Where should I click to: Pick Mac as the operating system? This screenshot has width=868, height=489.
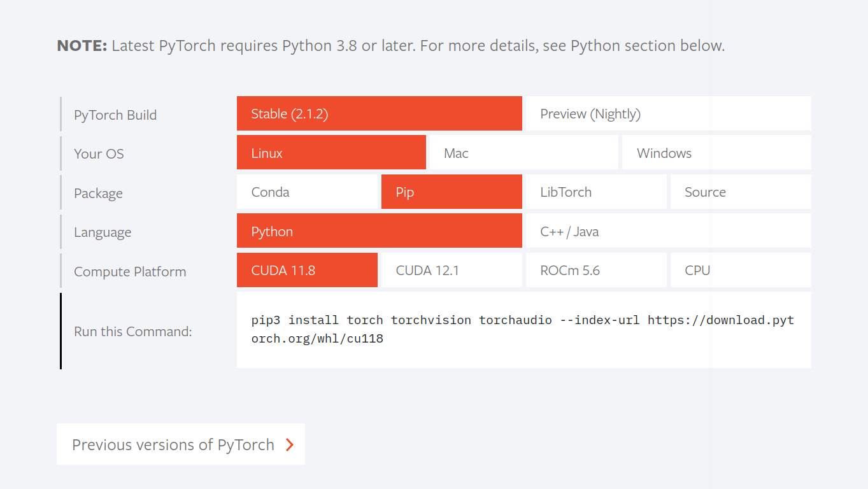point(523,153)
